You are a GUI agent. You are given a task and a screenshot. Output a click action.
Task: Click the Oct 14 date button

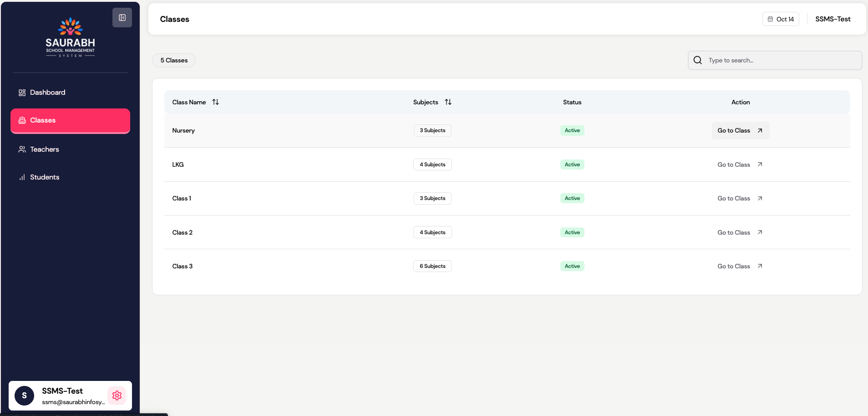(781, 19)
